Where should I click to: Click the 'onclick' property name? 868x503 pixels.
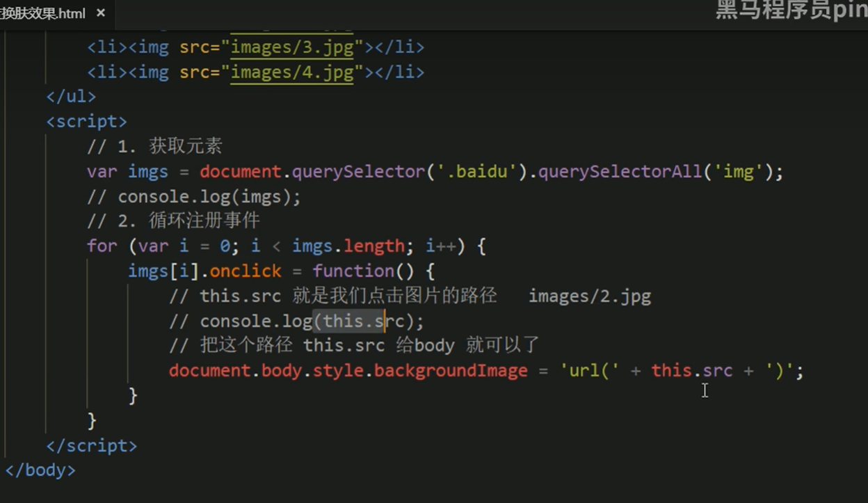(246, 271)
